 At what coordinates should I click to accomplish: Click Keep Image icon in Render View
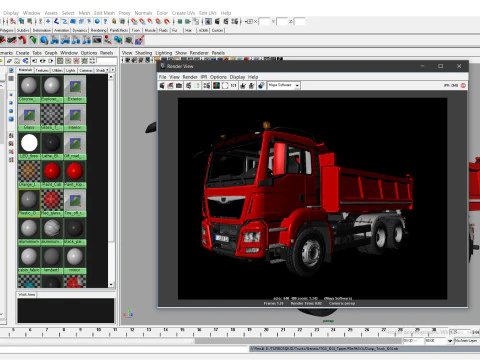coord(243,86)
